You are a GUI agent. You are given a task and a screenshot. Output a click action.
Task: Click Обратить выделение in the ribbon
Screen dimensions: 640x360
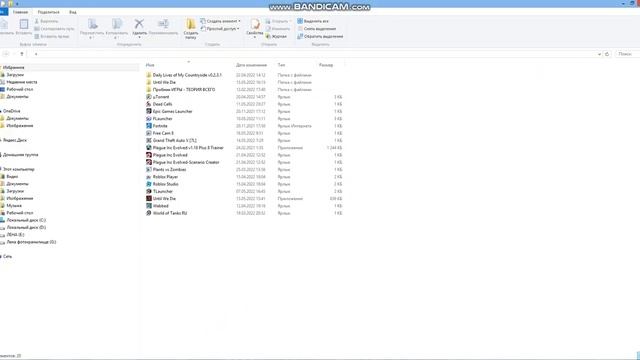[320, 36]
